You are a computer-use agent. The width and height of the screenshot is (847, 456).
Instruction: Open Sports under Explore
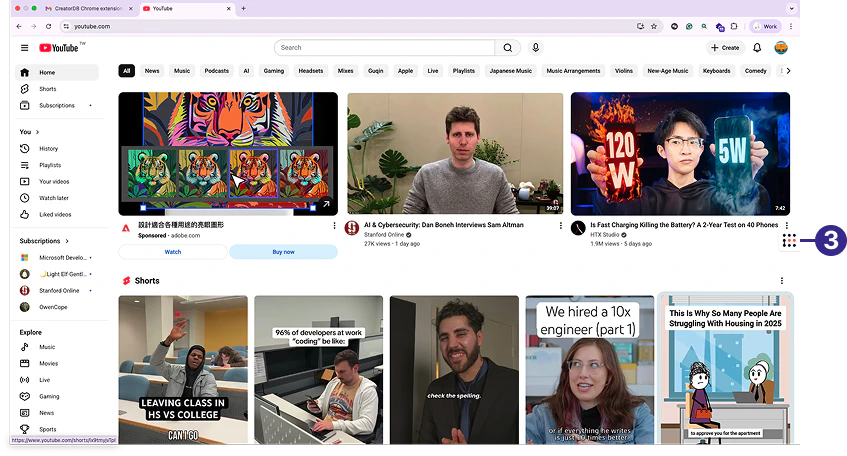[x=56, y=429]
